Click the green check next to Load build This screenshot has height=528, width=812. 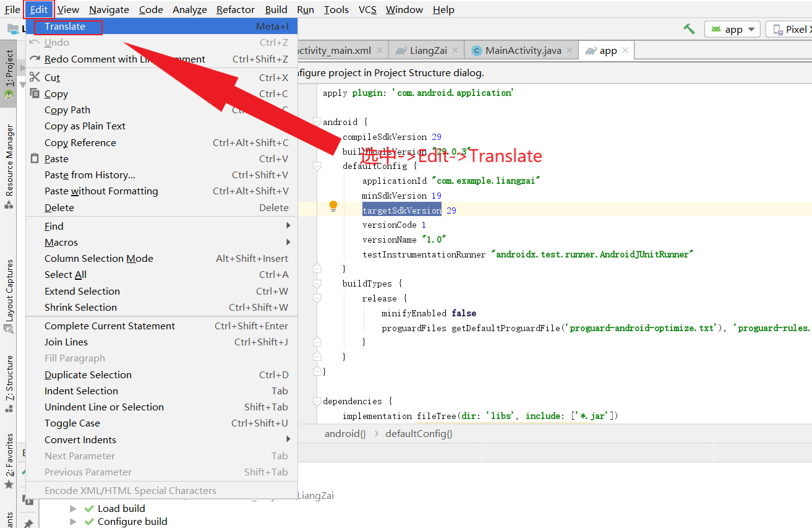89,509
